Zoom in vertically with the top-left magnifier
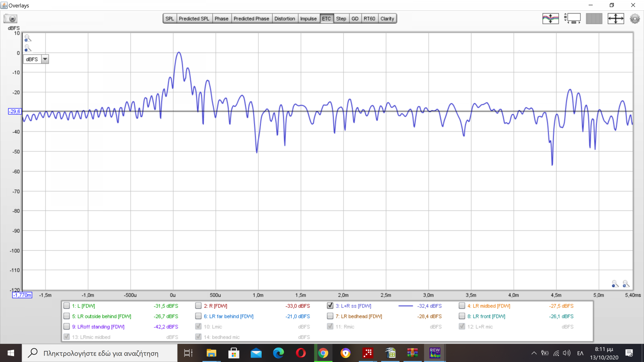This screenshot has height=362, width=644. coord(28,39)
